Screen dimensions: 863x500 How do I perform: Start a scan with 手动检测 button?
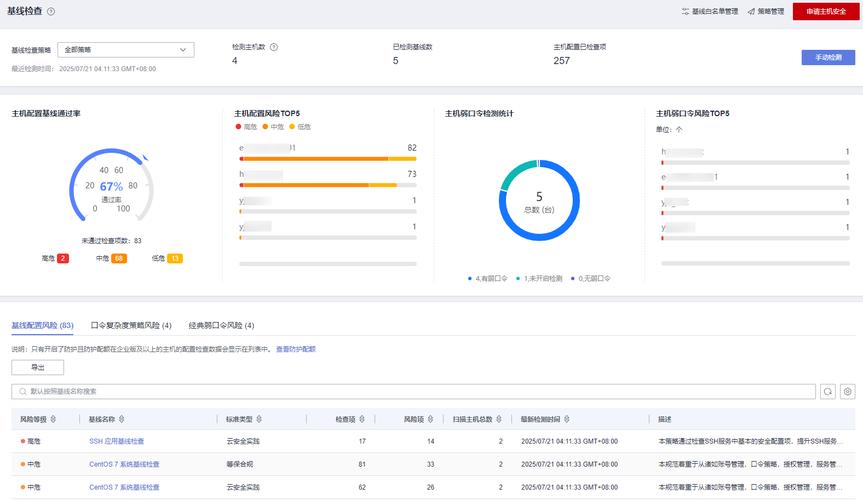pyautogui.click(x=828, y=57)
